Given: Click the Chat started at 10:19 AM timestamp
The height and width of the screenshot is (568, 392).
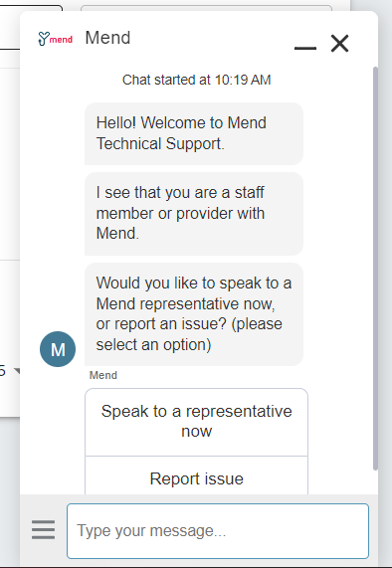Looking at the screenshot, I should 196,80.
